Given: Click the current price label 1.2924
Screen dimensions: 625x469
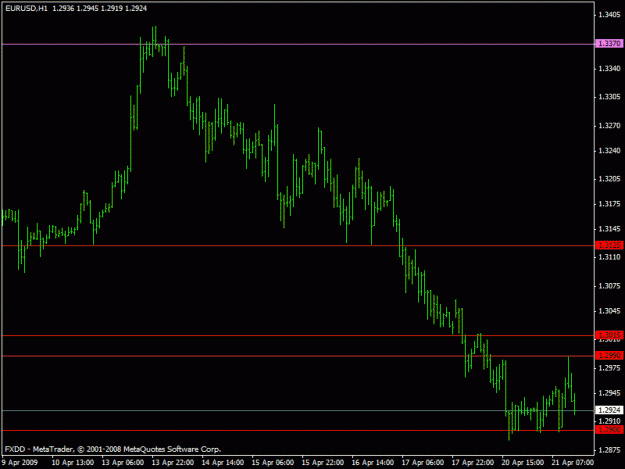Looking at the screenshot, I should tap(609, 410).
